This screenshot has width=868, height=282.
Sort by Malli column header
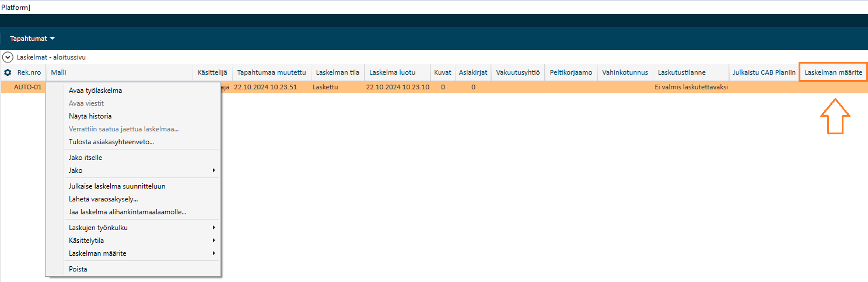click(120, 73)
